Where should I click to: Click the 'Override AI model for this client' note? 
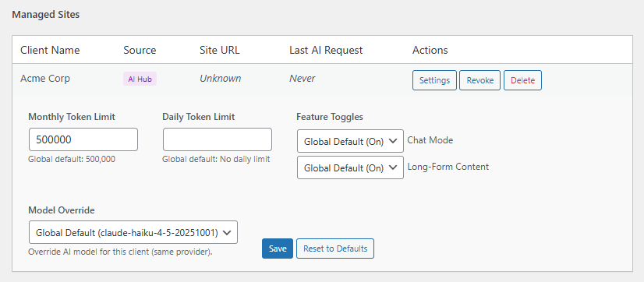coord(120,252)
